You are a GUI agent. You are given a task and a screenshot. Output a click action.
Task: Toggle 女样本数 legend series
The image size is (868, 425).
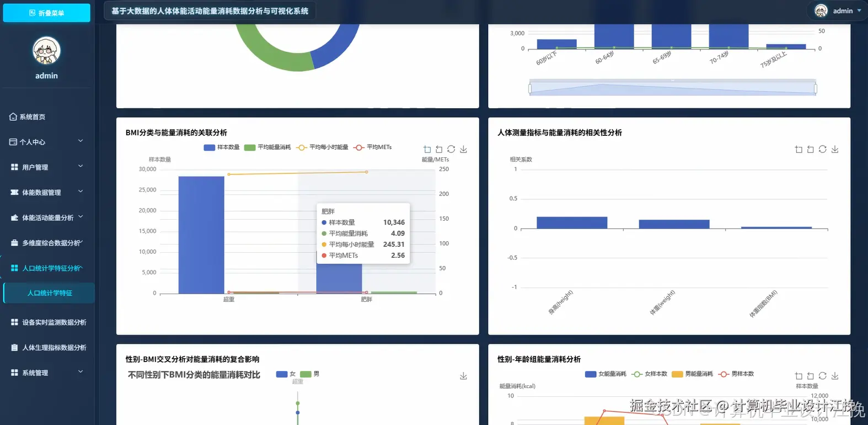650,374
